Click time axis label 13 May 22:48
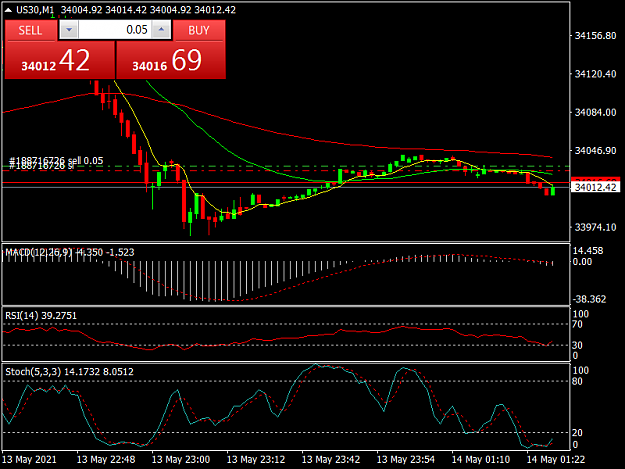The height and width of the screenshot is (469, 625). point(106,460)
